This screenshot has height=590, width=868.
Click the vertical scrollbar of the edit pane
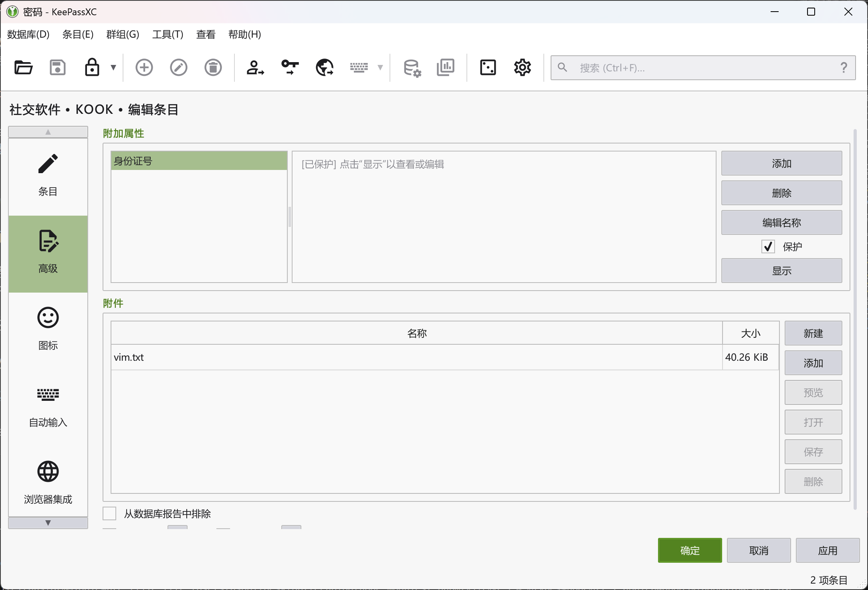pyautogui.click(x=855, y=319)
